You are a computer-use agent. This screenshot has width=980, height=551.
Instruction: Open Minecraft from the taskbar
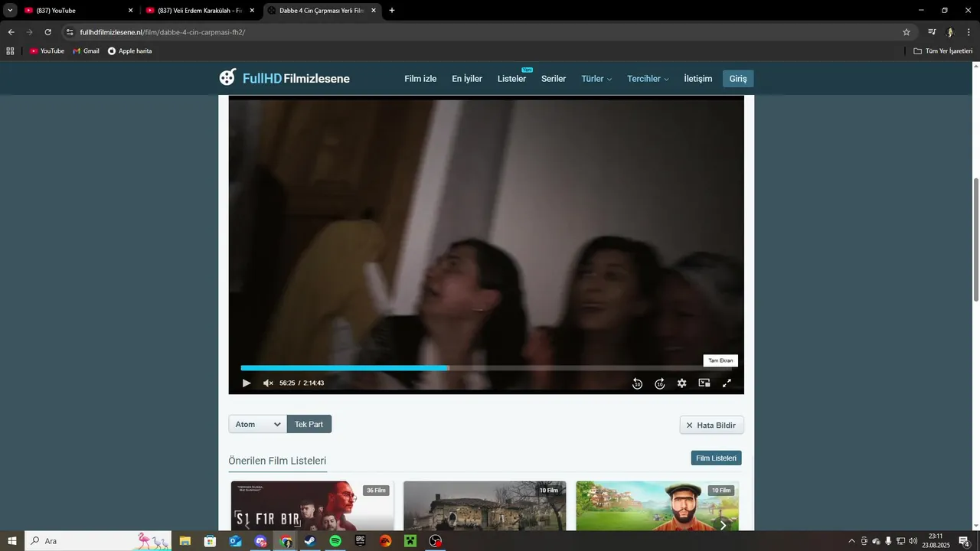coord(410,541)
